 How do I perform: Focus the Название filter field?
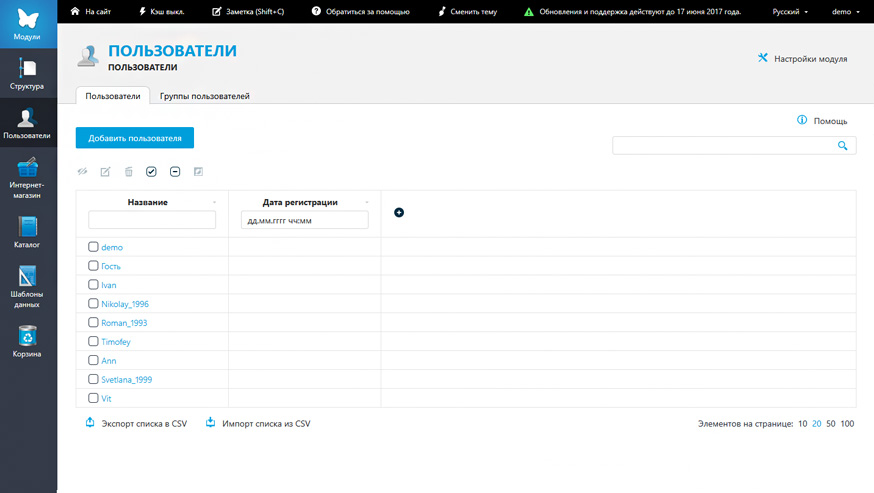point(152,220)
